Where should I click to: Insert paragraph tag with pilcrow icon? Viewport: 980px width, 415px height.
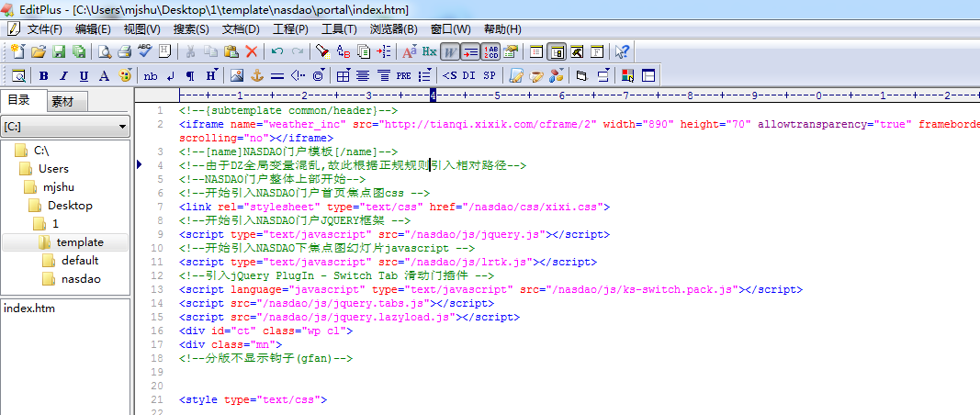[191, 75]
